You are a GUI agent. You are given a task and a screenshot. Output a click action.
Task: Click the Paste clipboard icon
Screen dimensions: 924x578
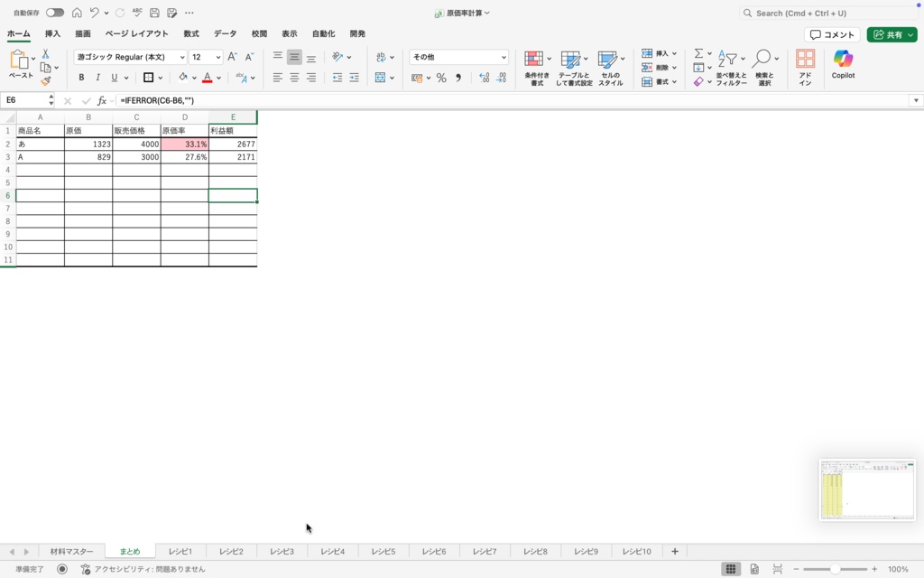[20, 60]
